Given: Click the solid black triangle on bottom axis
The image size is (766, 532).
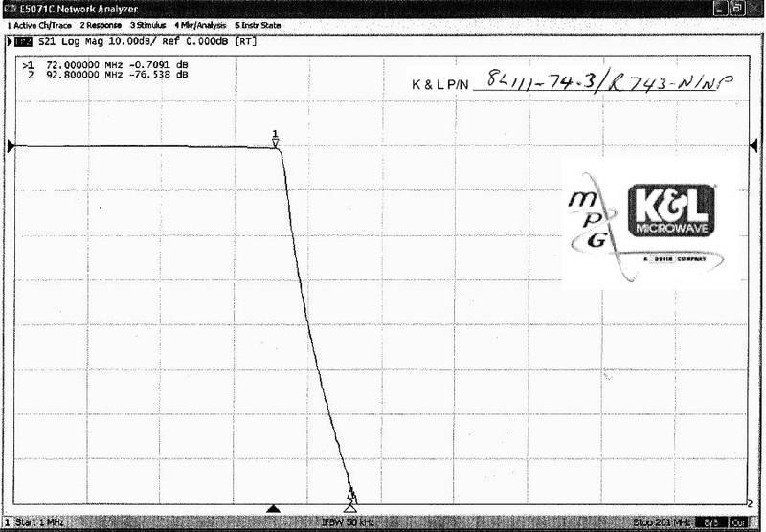Looking at the screenshot, I should pyautogui.click(x=273, y=508).
